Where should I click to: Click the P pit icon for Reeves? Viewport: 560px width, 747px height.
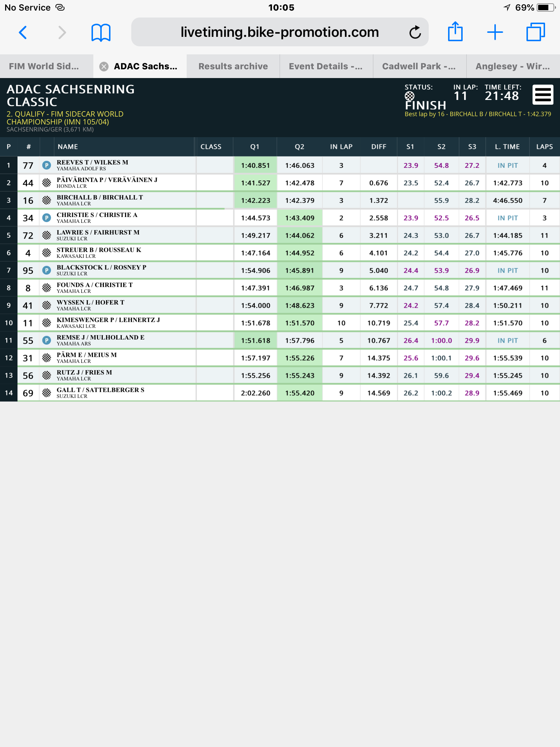coord(46,165)
